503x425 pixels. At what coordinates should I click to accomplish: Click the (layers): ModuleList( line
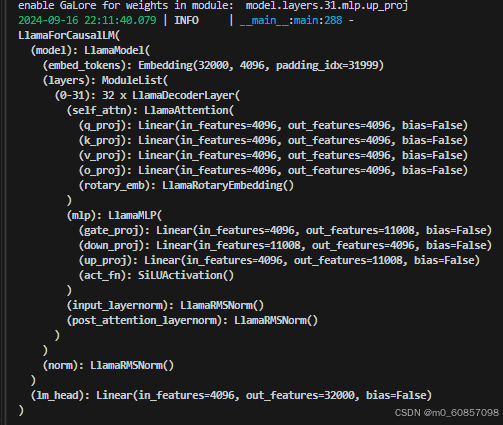coord(105,80)
